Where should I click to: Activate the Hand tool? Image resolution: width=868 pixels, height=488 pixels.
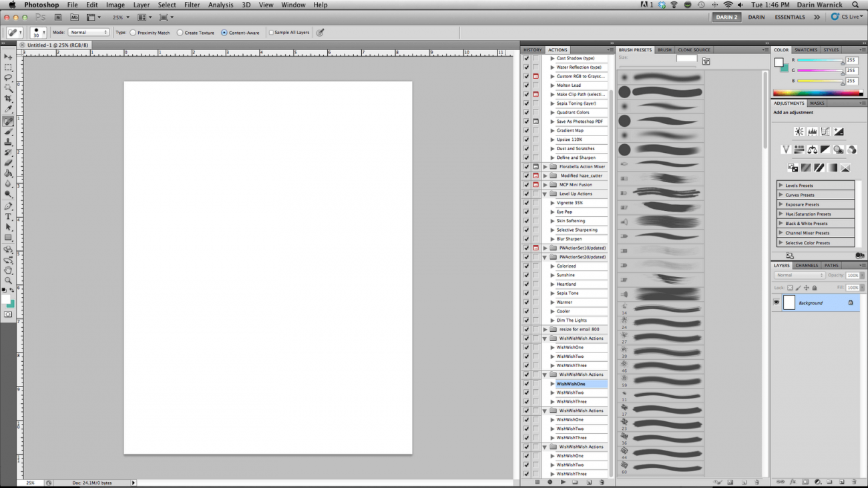coord(9,270)
